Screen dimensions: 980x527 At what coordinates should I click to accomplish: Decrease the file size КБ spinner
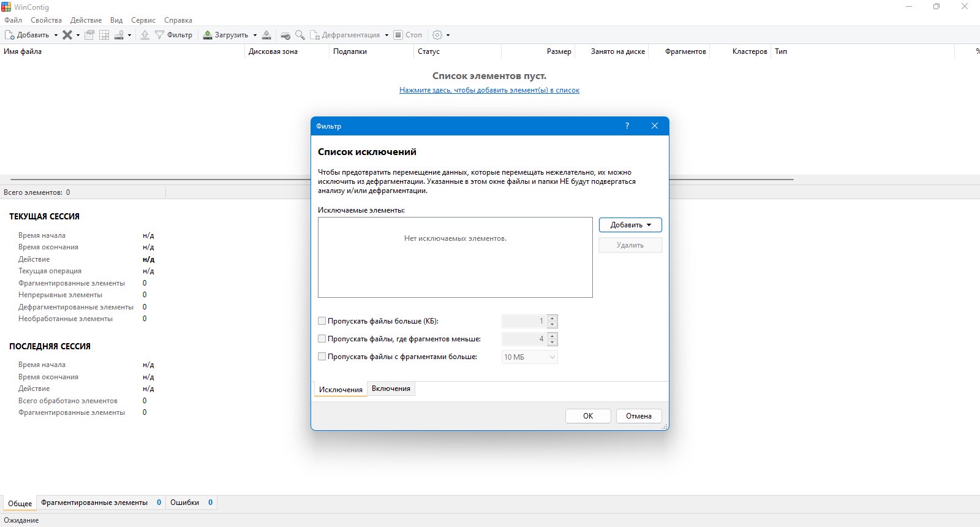pos(552,325)
